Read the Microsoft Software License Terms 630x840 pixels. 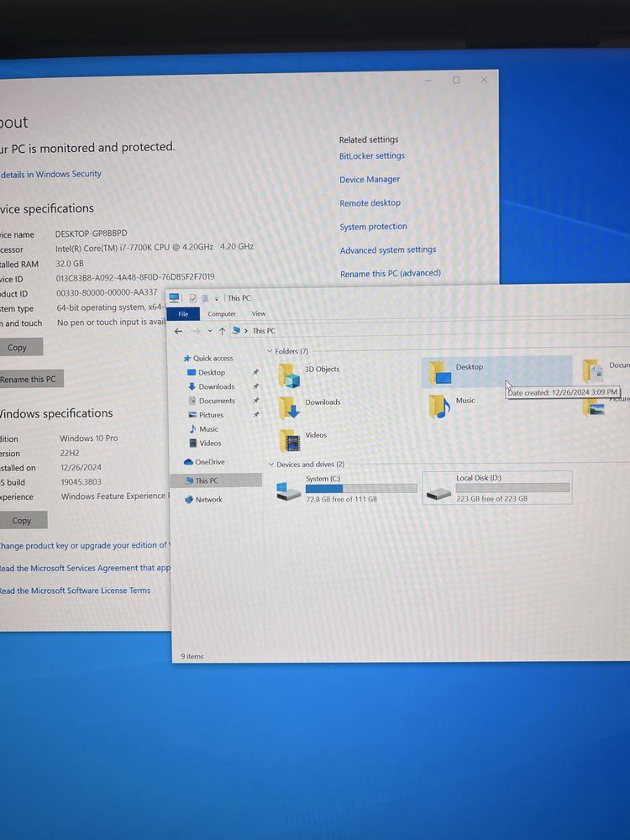[x=75, y=591]
